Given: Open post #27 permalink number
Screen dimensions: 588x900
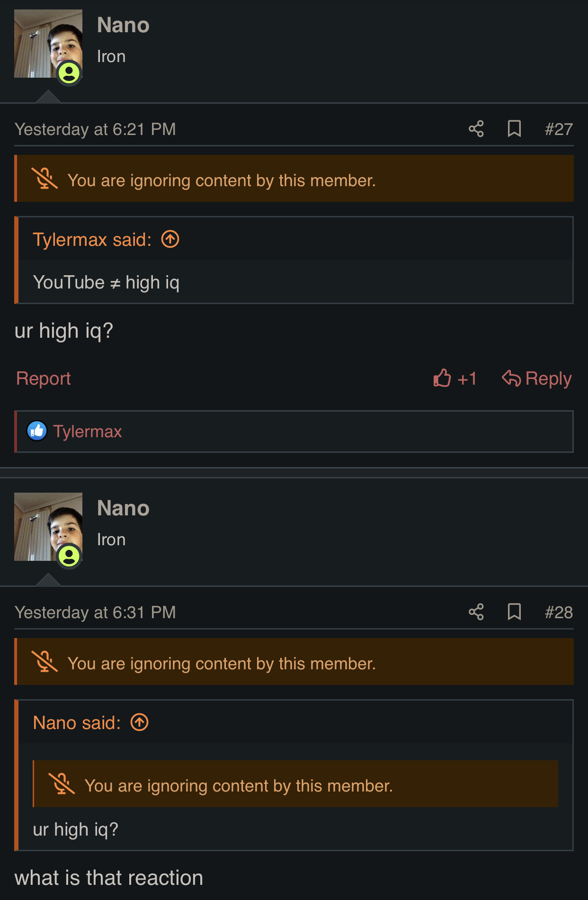Looking at the screenshot, I should coord(559,129).
